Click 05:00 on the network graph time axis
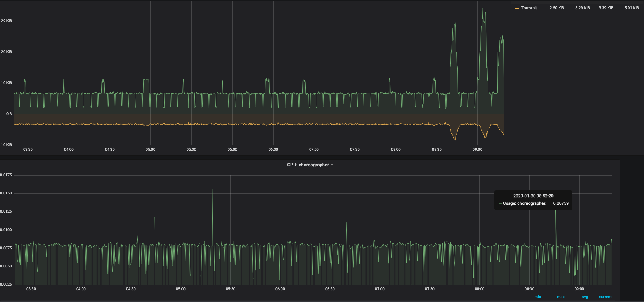The width and height of the screenshot is (644, 302). [150, 149]
